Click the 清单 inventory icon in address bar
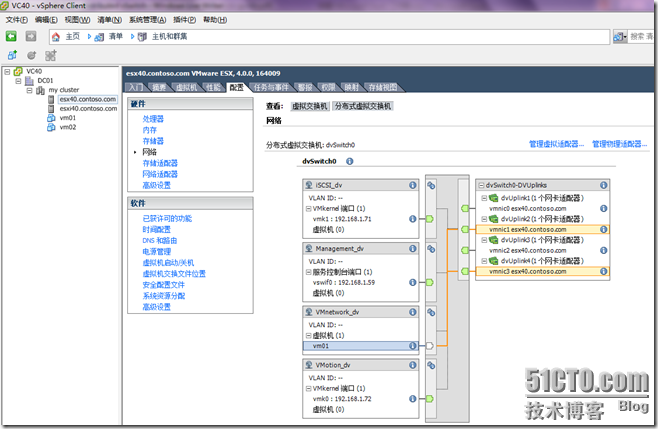Viewport: 658px width, 429px height. [99, 37]
